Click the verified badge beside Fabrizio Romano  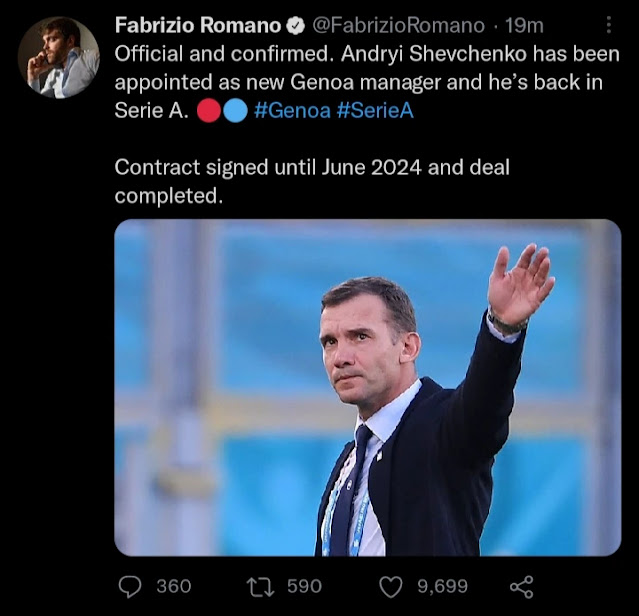point(297,25)
